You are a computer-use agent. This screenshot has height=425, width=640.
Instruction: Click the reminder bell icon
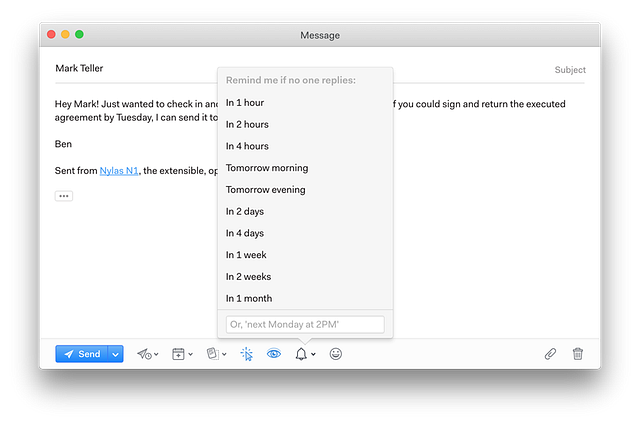pyautogui.click(x=301, y=354)
